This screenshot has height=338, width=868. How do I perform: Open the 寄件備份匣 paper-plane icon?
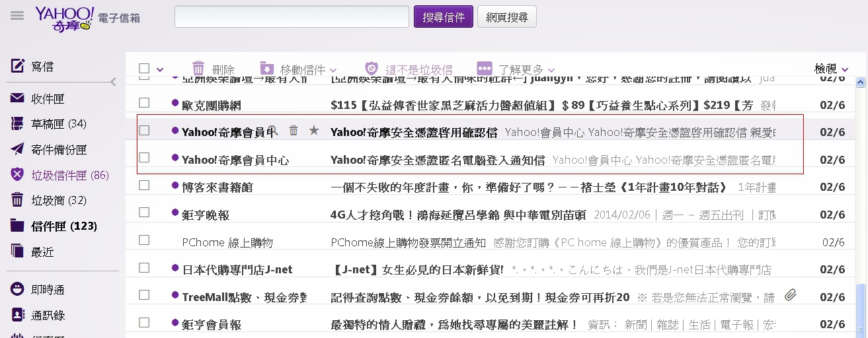click(18, 149)
